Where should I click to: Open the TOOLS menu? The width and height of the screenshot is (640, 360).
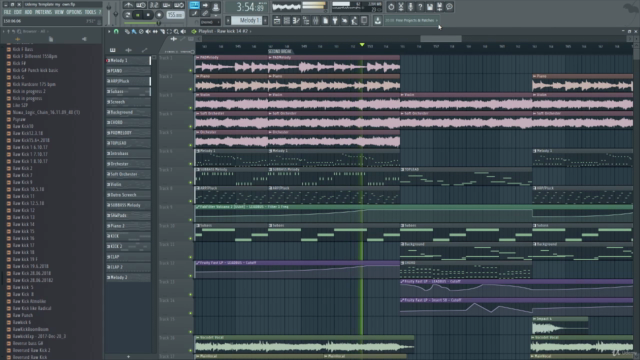coord(90,12)
